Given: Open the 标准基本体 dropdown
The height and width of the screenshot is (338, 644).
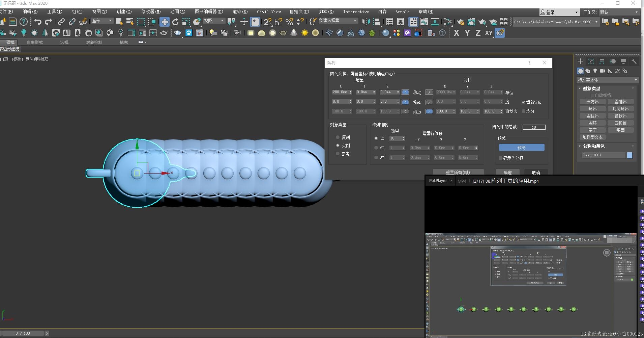Looking at the screenshot, I should click(x=607, y=80).
